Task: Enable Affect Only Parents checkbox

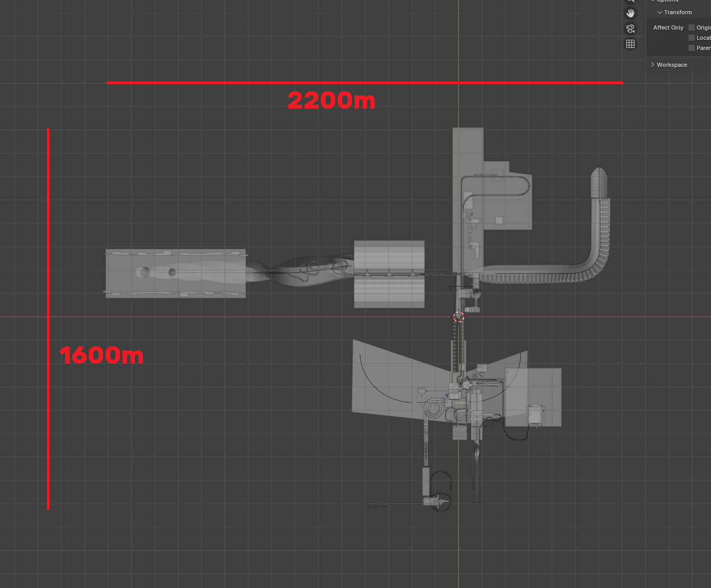Action: point(692,48)
